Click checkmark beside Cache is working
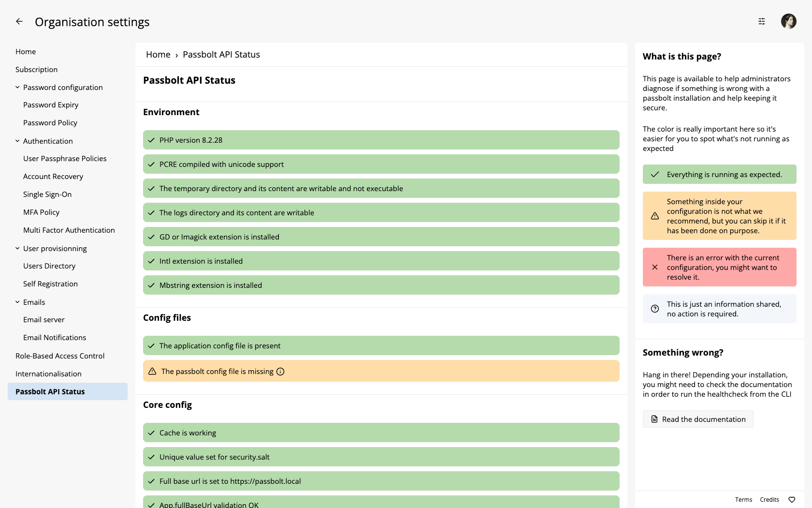 [x=151, y=433]
